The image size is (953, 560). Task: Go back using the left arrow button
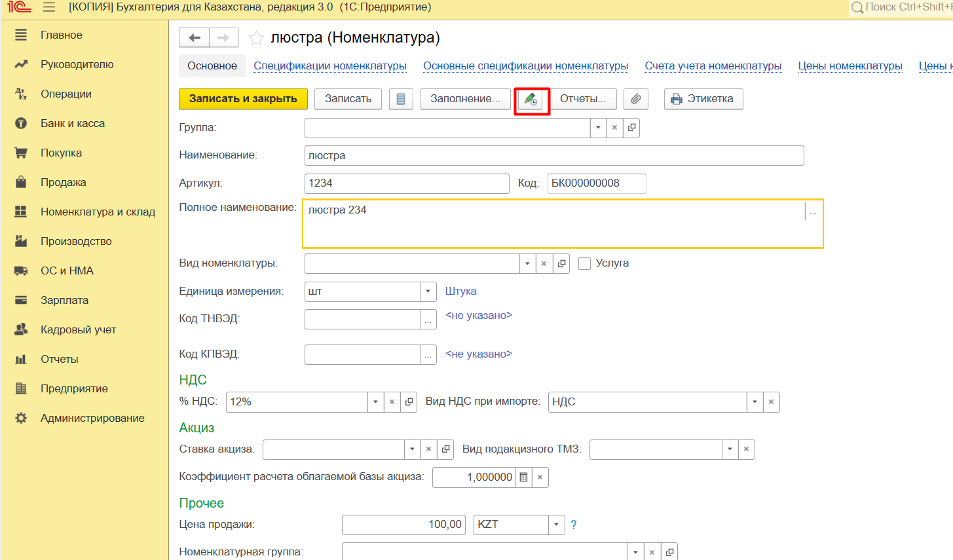click(194, 38)
